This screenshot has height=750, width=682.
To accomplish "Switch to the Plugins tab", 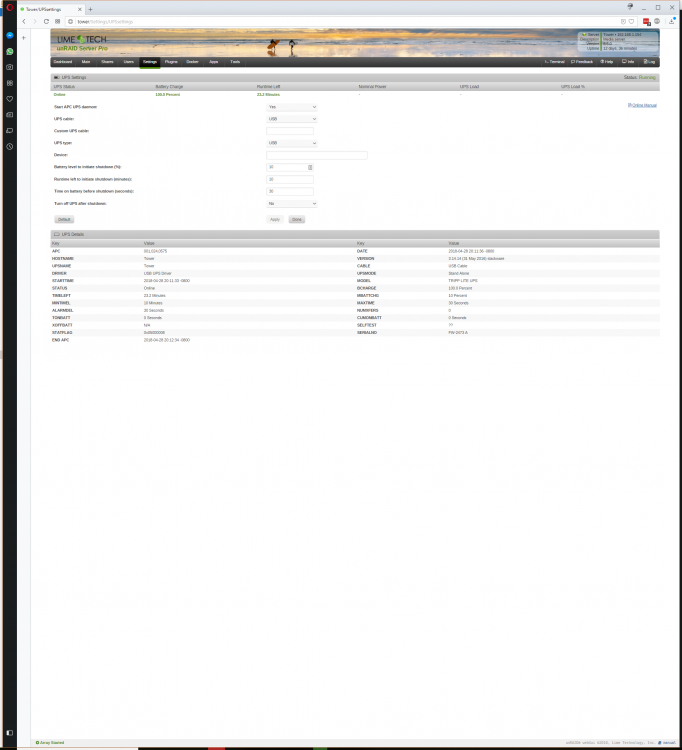I will point(171,62).
